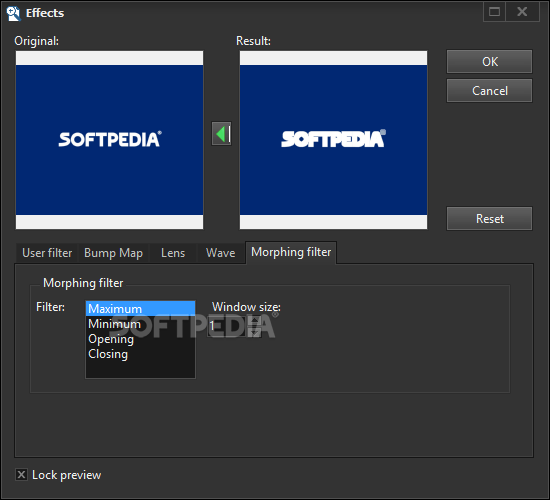Viewport: 550px width, 500px height.
Task: Maximize the Effects window
Action: [494, 12]
